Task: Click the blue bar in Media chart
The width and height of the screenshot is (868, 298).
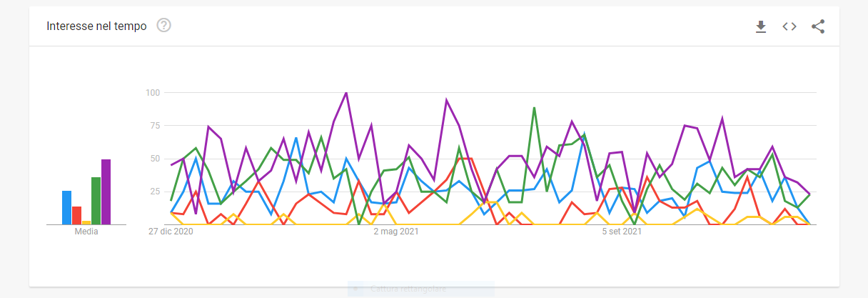Action: [x=66, y=207]
